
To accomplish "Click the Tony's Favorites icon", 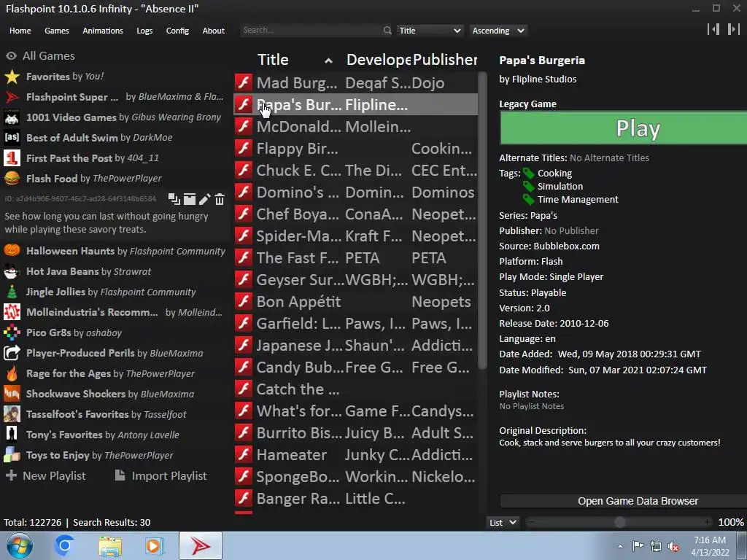I will (12, 435).
